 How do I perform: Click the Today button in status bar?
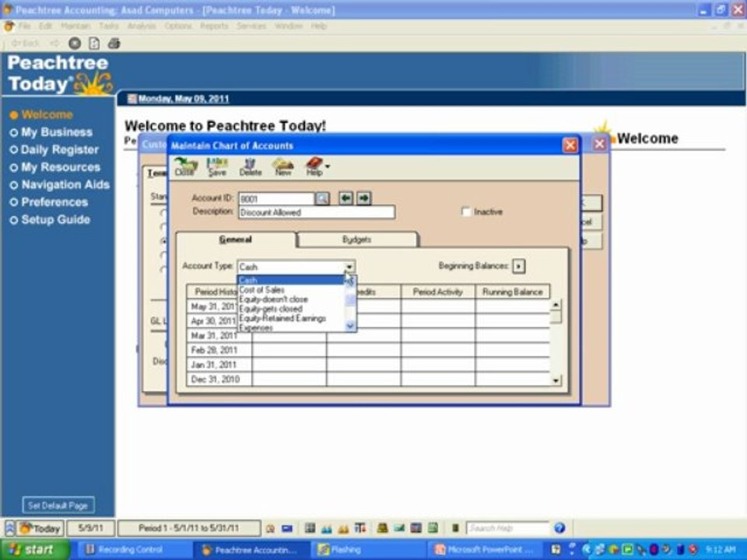[40, 528]
